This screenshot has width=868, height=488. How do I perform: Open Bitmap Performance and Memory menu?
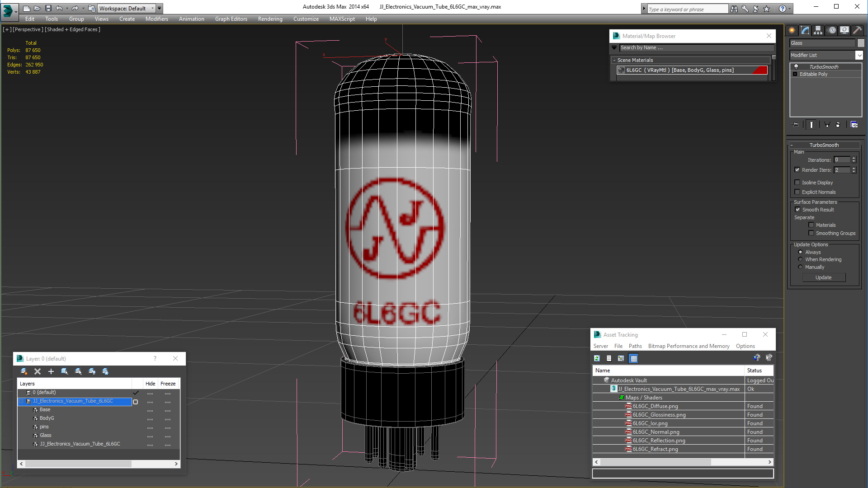pos(689,346)
